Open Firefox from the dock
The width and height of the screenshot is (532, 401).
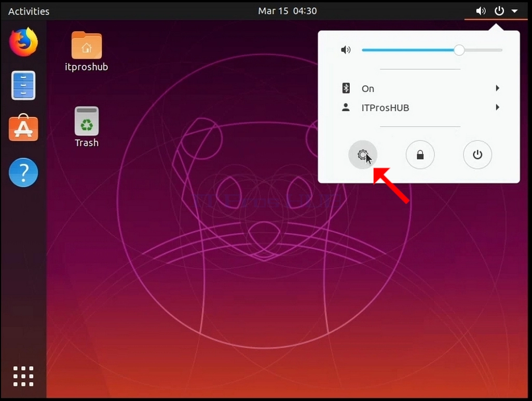coord(23,42)
